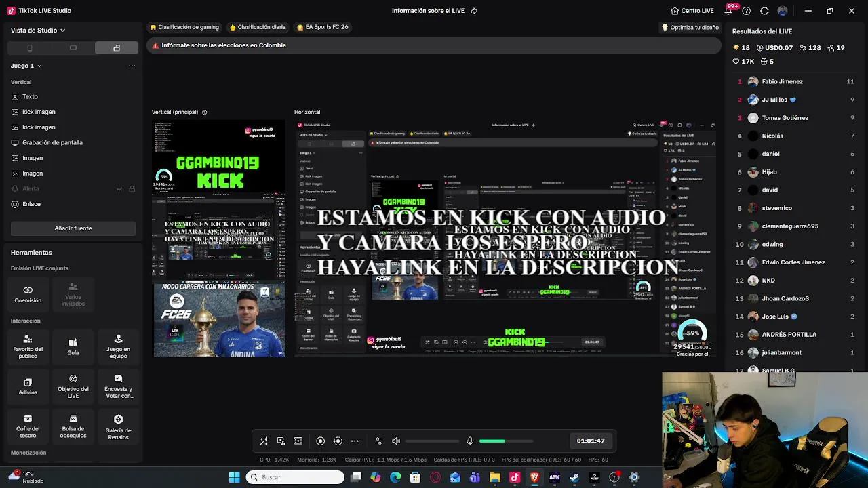Click the taskbar Buscar search field
The image size is (868, 488).
(x=295, y=477)
